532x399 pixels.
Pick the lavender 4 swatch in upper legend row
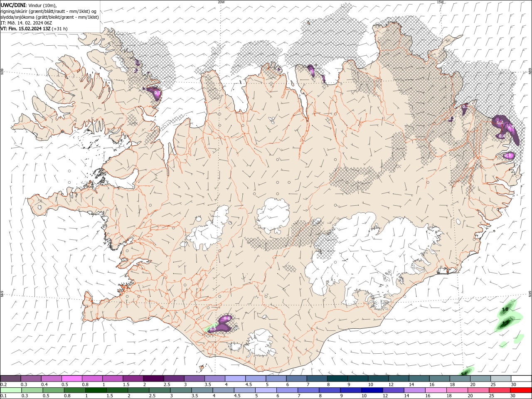(x=235, y=379)
